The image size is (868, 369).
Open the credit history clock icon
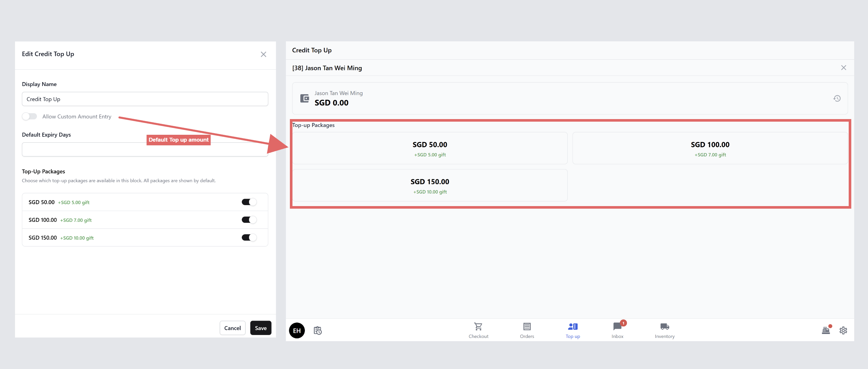pyautogui.click(x=837, y=98)
